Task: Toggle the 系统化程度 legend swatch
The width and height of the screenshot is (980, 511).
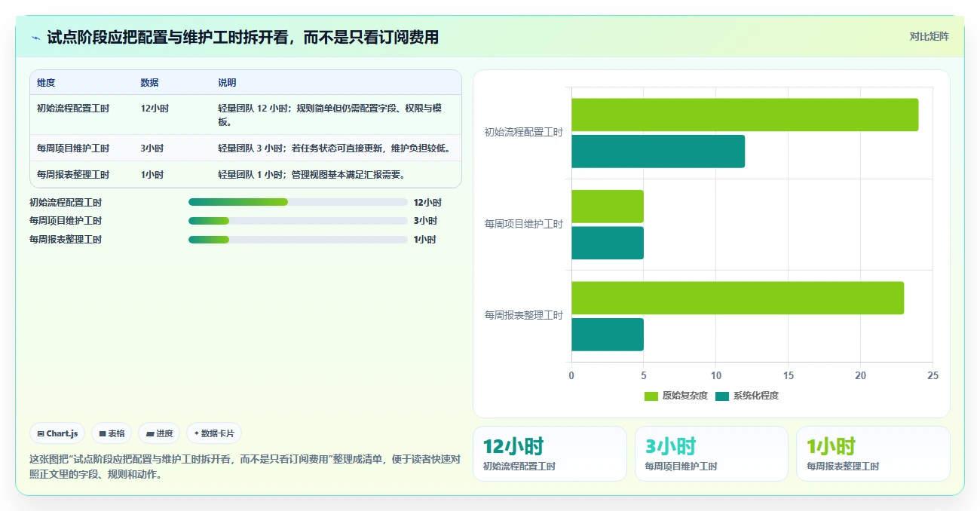Action: tap(722, 396)
